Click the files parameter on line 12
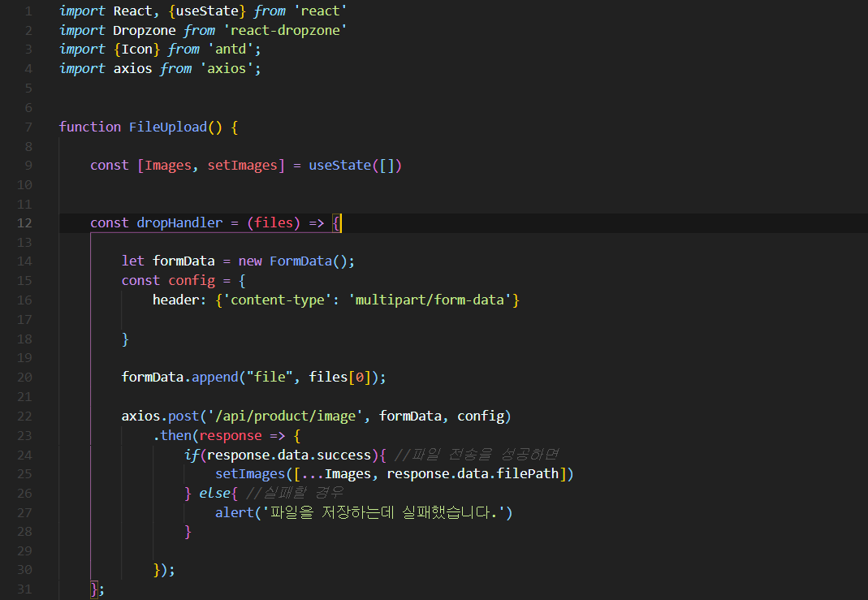 click(x=274, y=222)
